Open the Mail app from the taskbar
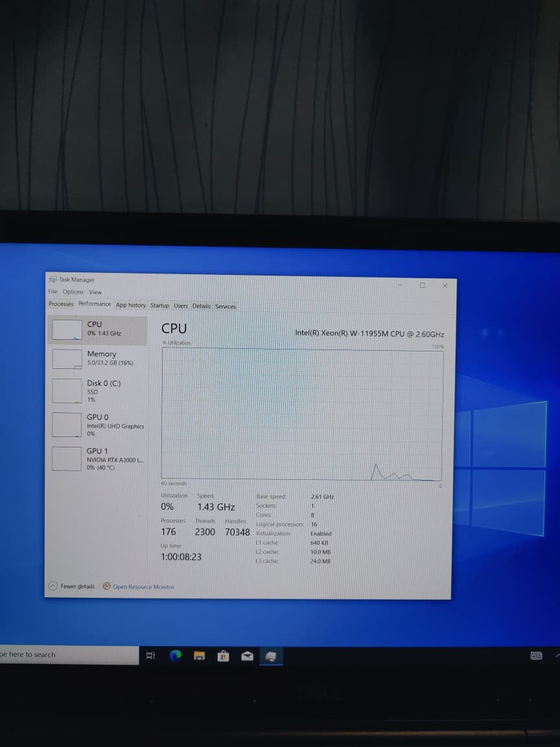Screen dimensions: 560x747 tap(247, 656)
